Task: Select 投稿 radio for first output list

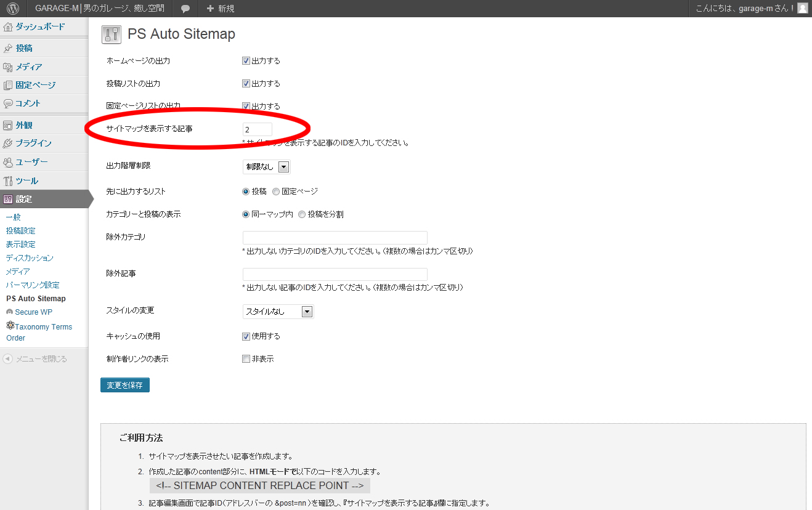Action: [x=246, y=192]
